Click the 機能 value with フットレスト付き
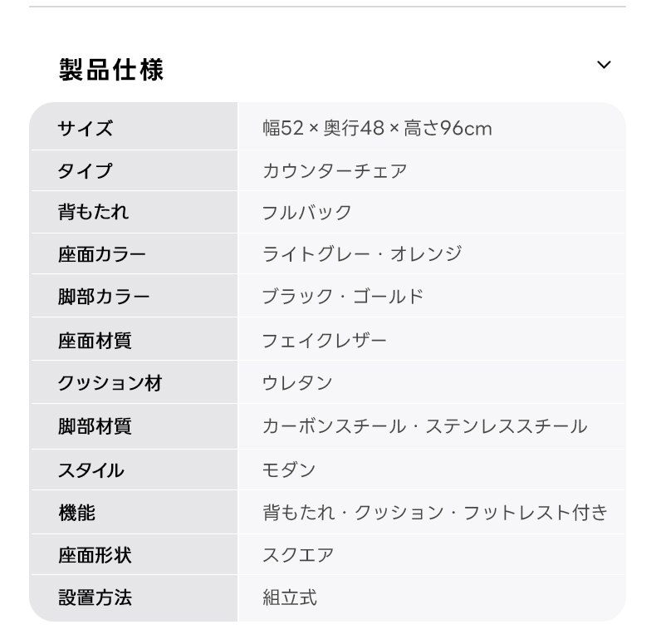656x644 pixels. pos(435,512)
